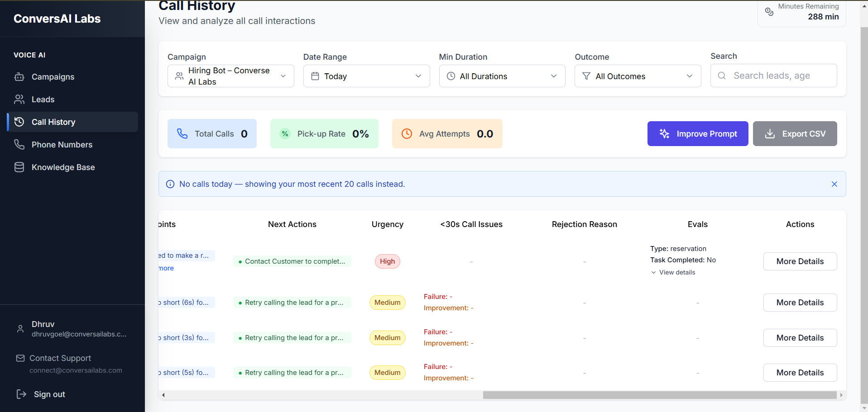
Task: Click the Leads people icon
Action: click(19, 99)
